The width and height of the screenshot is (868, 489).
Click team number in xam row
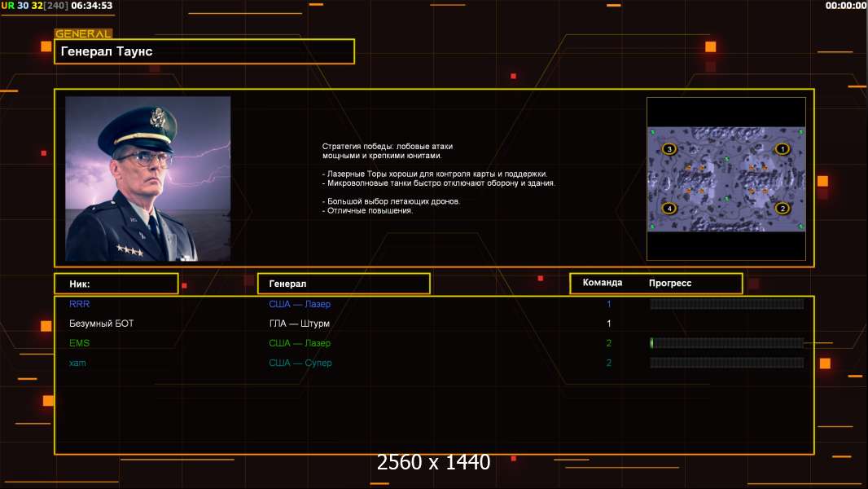(608, 363)
